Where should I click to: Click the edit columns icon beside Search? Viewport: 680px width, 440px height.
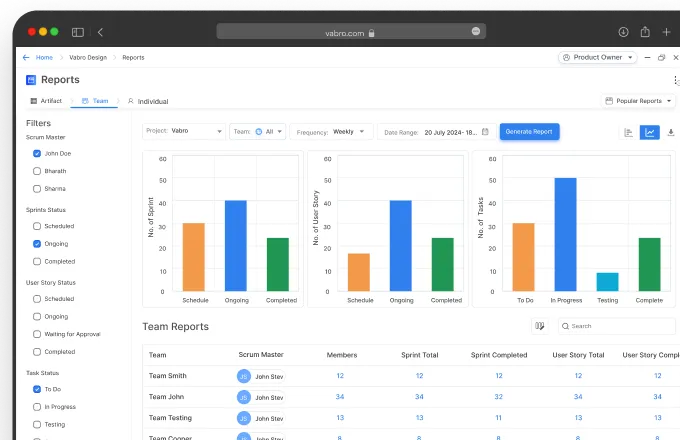tap(540, 325)
